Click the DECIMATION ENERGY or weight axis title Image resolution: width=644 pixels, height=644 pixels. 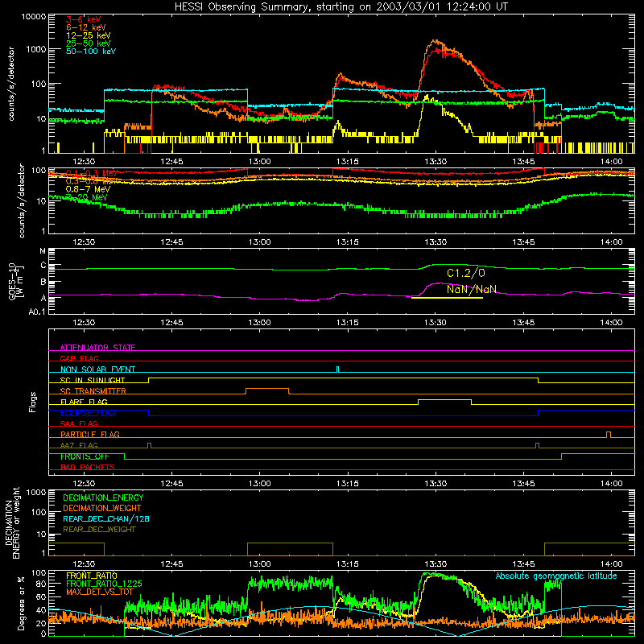coord(12,522)
